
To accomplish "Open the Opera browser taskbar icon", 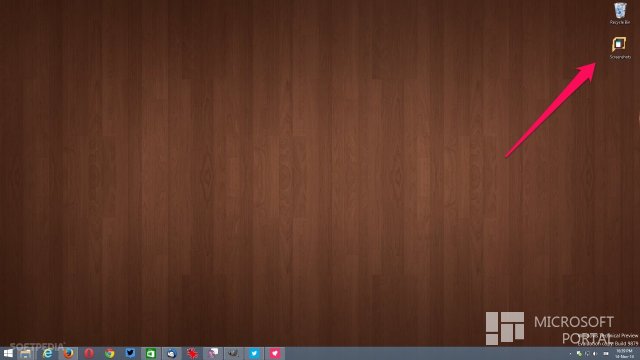I will coord(89,353).
